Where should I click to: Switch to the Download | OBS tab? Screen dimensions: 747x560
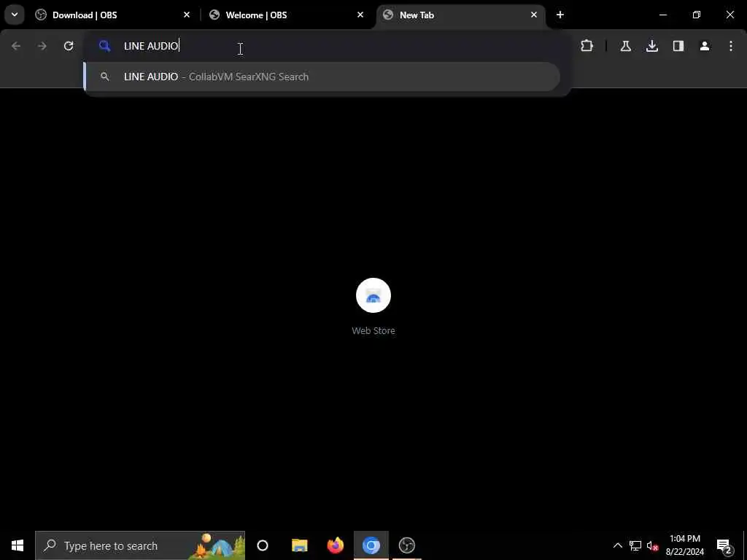(x=112, y=15)
